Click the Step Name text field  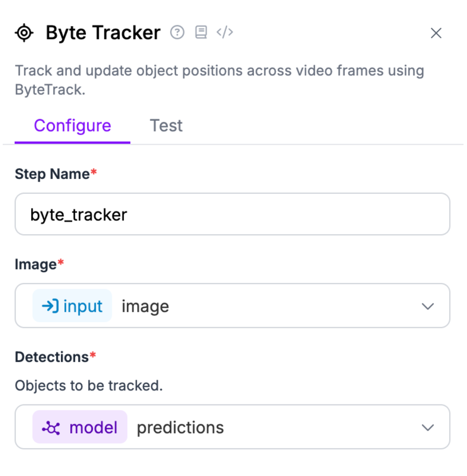point(232,214)
